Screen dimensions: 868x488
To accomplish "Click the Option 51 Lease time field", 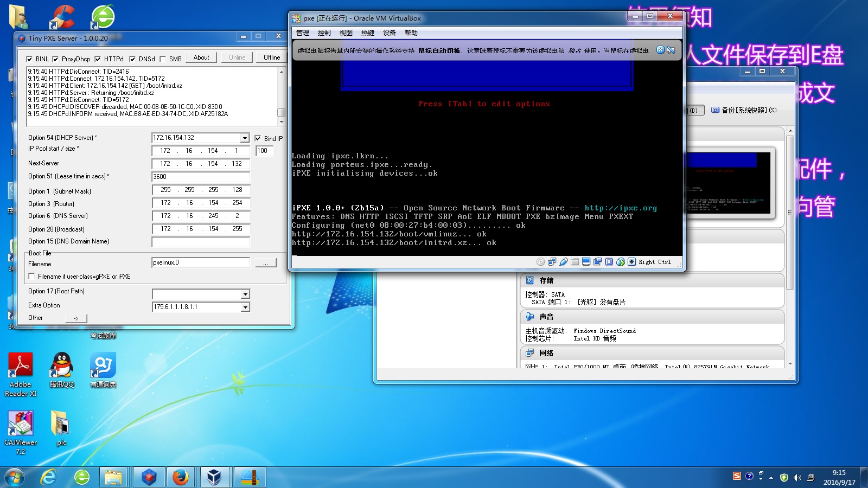I will (201, 177).
